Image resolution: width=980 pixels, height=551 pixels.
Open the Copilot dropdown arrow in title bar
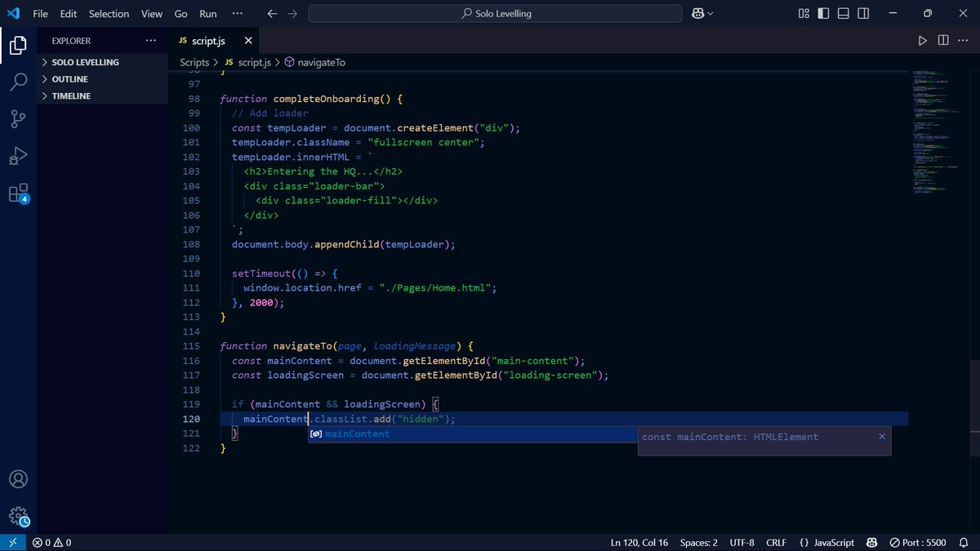(x=710, y=14)
